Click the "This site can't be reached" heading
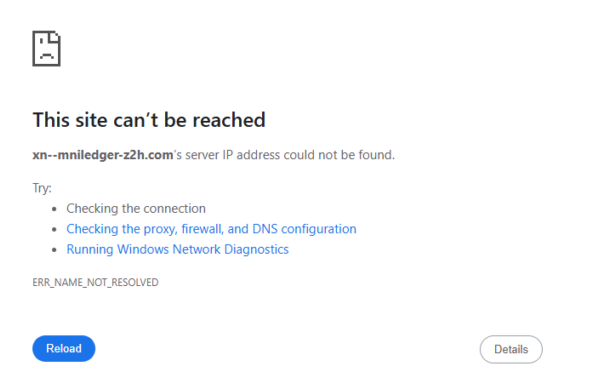Viewport: 594px width, 381px height. coord(149,120)
